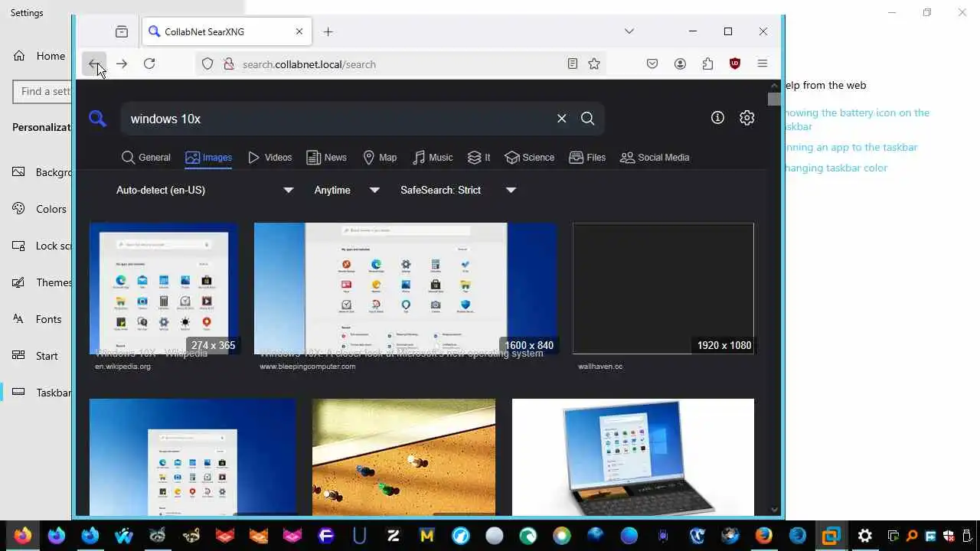Click the insecure connection lock icon
980x551 pixels.
228,64
